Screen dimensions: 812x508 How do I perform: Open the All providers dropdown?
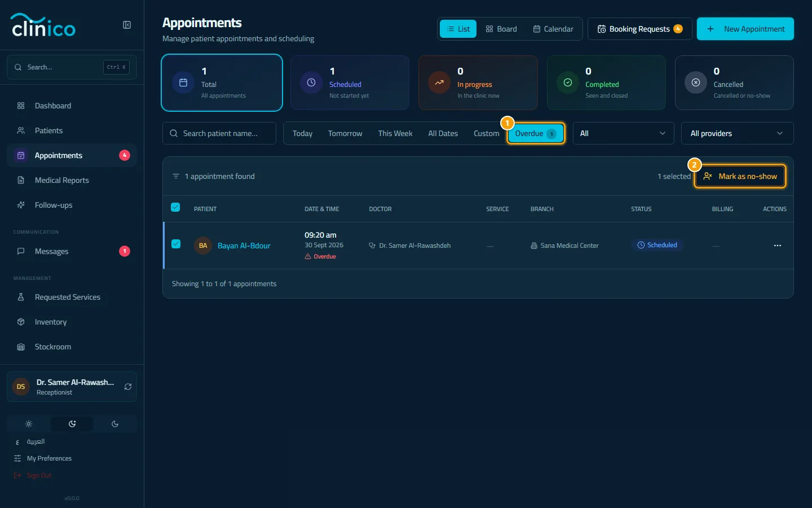click(737, 133)
